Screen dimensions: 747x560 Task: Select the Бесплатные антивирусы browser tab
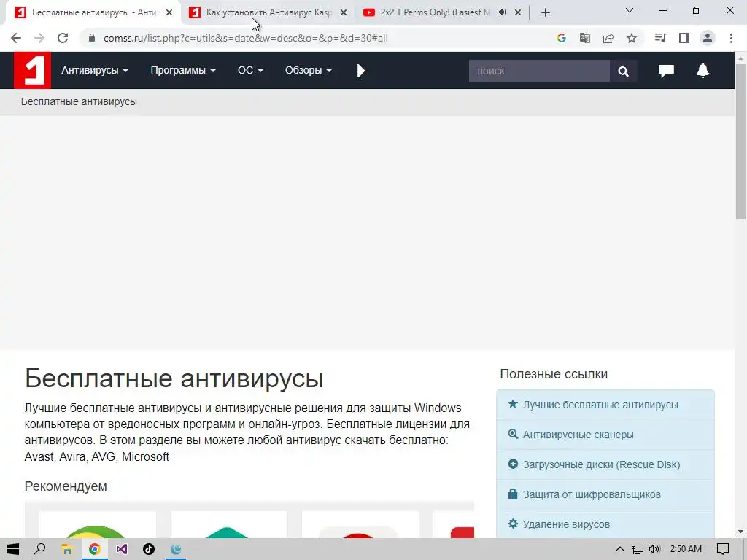click(93, 12)
